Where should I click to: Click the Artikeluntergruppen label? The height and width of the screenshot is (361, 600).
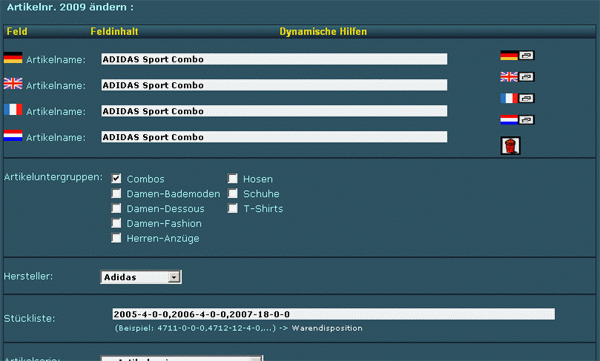point(53,177)
